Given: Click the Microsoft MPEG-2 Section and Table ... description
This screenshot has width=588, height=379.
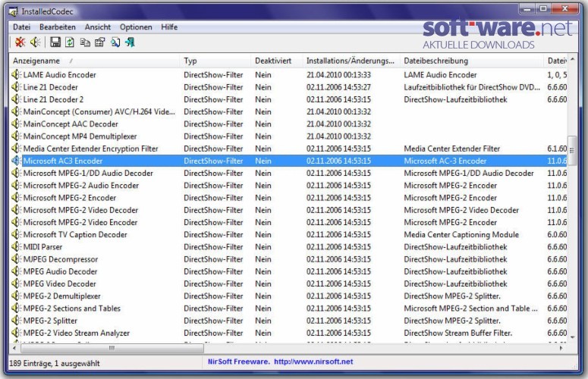Looking at the screenshot, I should (x=471, y=309).
